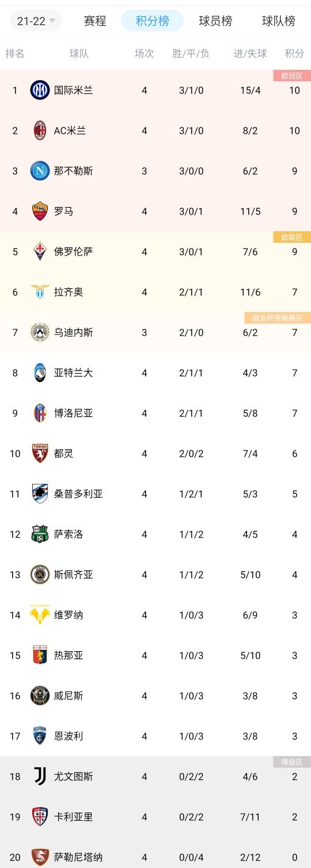The height and width of the screenshot is (868, 311).
Task: Open team 桑普多利亚 in the table
Action: 78,494
